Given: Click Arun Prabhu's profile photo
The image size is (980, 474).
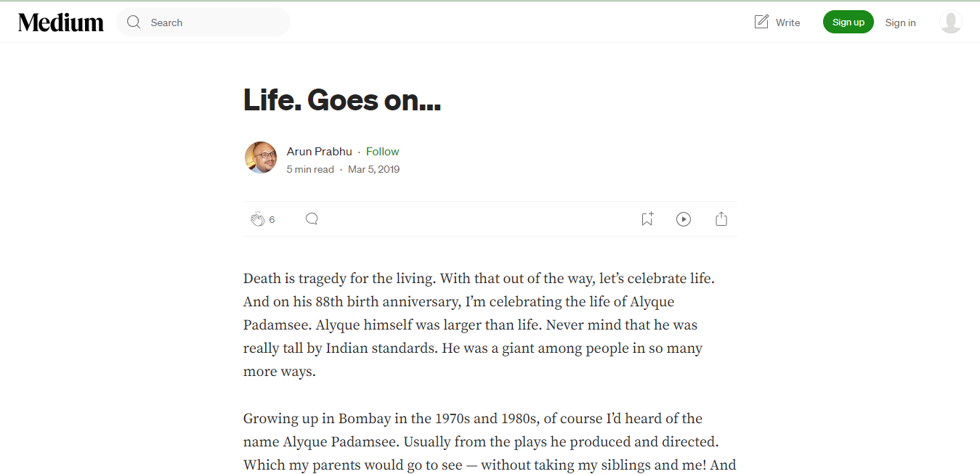Looking at the screenshot, I should [x=261, y=158].
